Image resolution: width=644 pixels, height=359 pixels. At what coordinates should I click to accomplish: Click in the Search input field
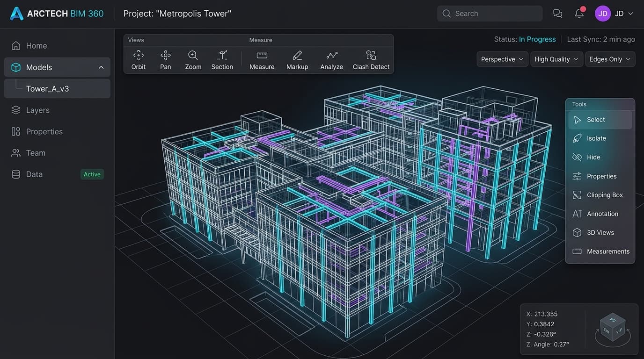[x=490, y=14]
